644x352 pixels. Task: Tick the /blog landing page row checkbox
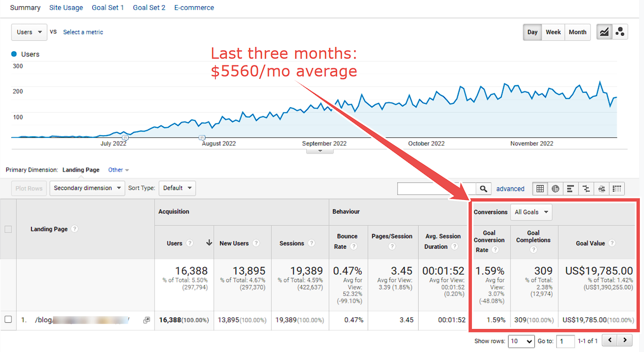pyautogui.click(x=8, y=319)
